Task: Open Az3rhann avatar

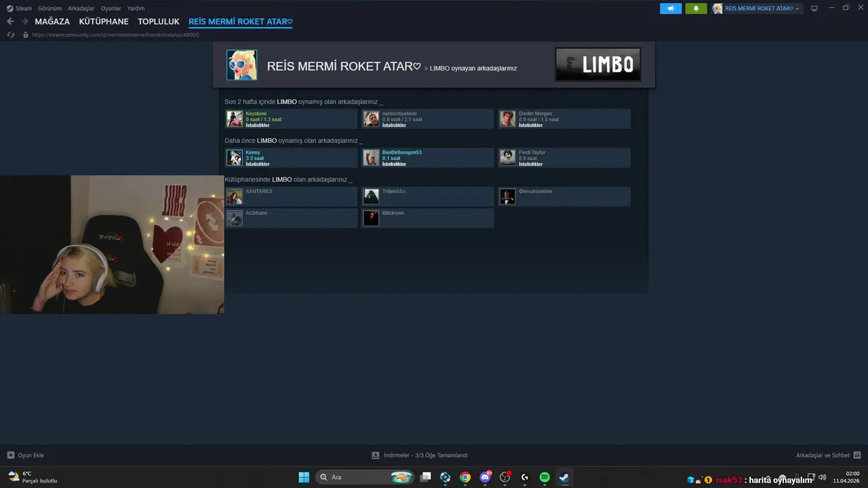Action: [x=235, y=218]
